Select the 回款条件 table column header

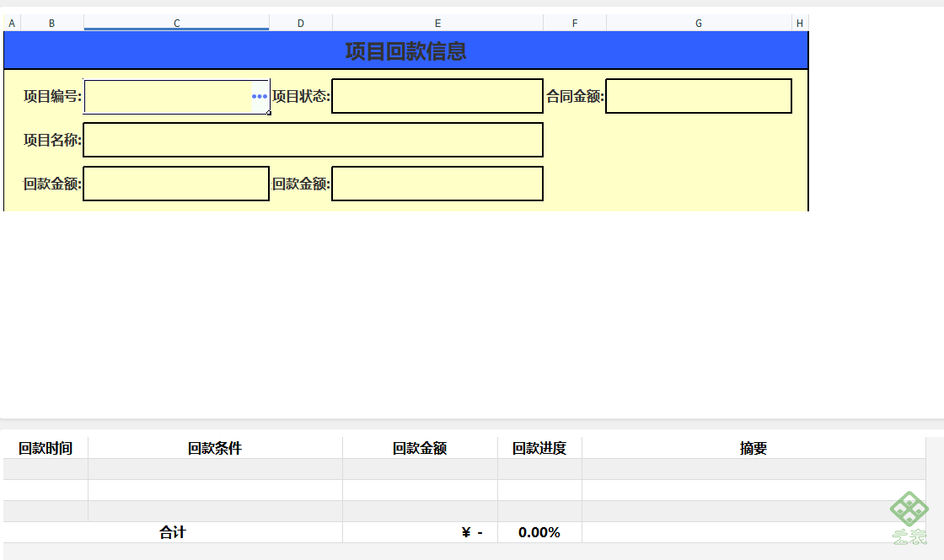coord(215,448)
